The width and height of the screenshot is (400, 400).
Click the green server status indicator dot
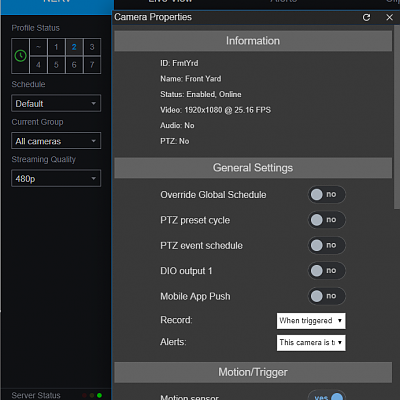[x=99, y=395]
